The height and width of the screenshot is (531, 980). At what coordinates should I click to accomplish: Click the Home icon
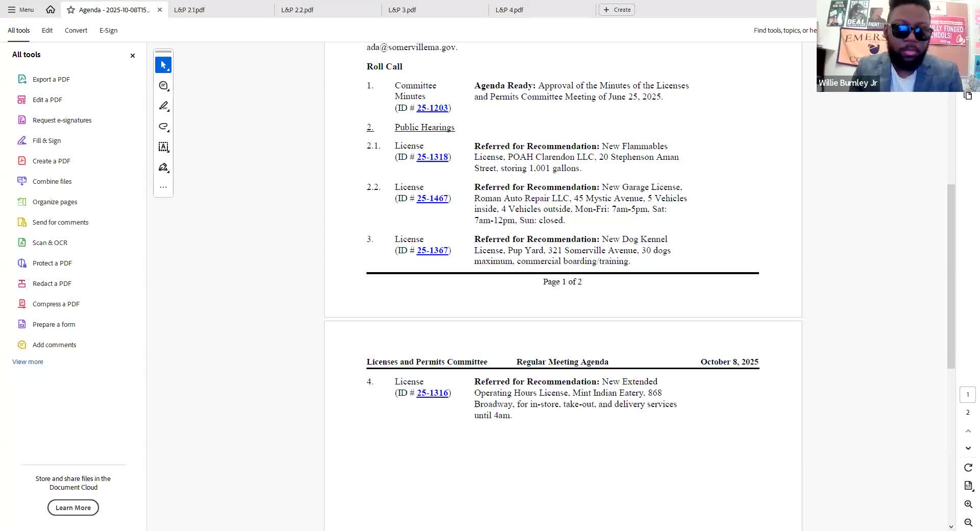tap(50, 10)
